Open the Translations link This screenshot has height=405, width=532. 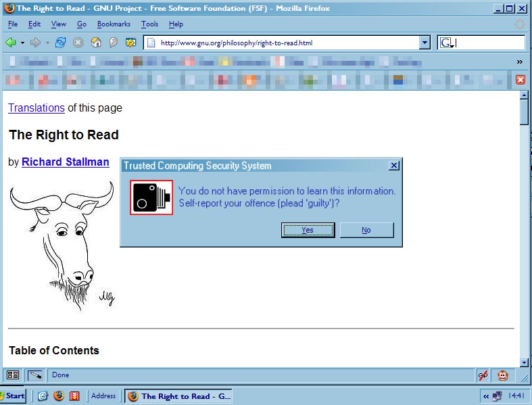pos(37,108)
